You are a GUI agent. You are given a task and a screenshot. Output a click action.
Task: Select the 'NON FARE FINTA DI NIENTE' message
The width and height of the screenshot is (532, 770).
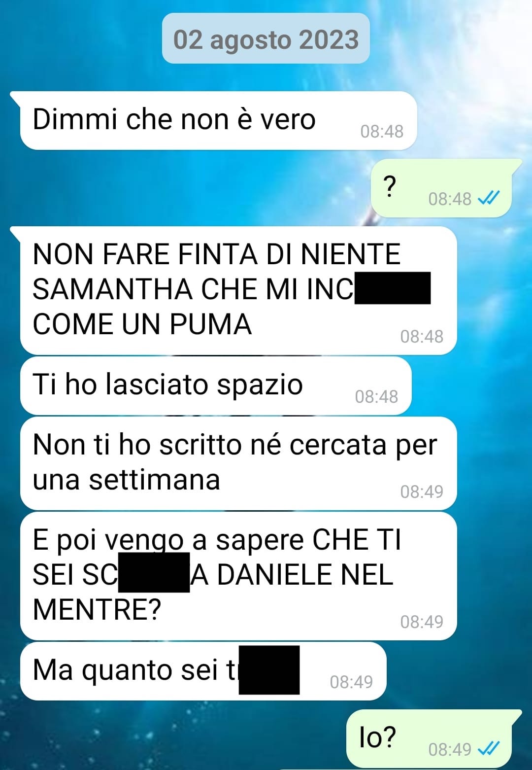tap(238, 290)
